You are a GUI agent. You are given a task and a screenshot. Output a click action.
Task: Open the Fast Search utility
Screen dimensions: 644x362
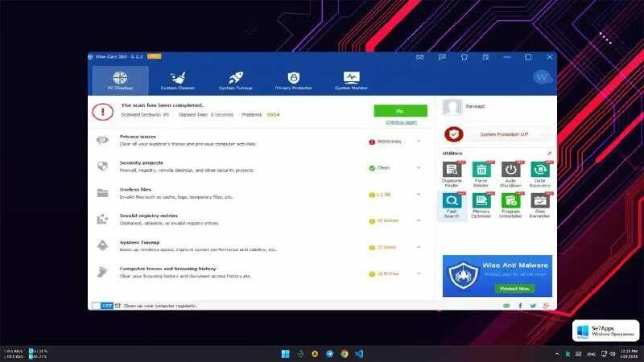[452, 205]
